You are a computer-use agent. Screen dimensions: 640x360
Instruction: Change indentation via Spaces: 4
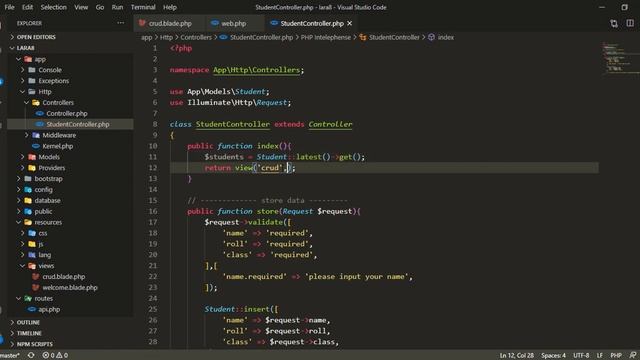pyautogui.click(x=553, y=356)
